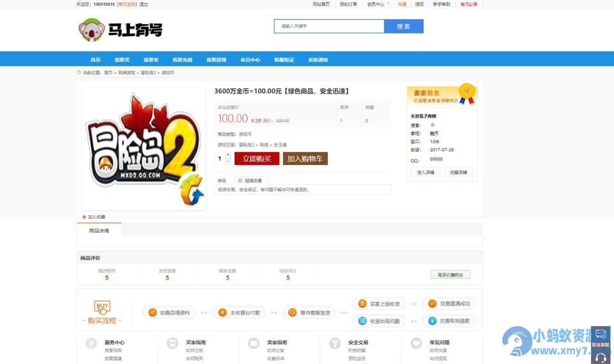Screen dimensions: 614x364
Task: Click the 冒险岛2 product image
Action: (x=144, y=149)
